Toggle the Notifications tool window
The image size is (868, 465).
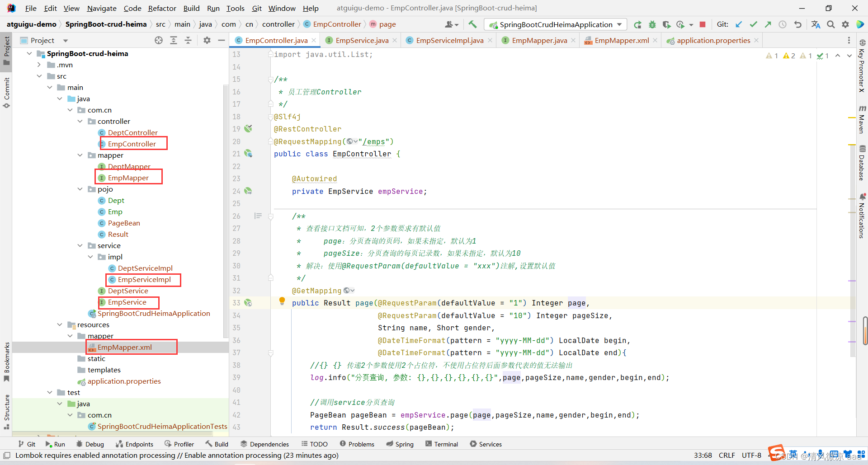[x=862, y=216]
